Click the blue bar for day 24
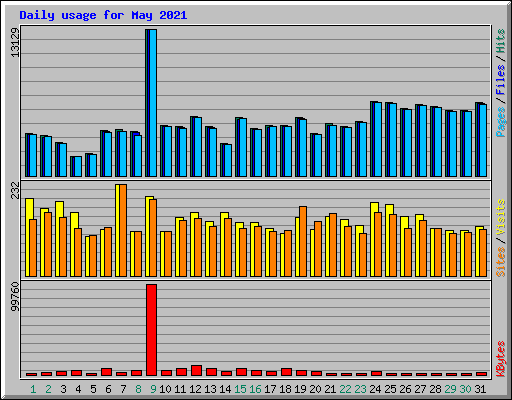The width and height of the screenshot is (512, 400). (x=377, y=139)
